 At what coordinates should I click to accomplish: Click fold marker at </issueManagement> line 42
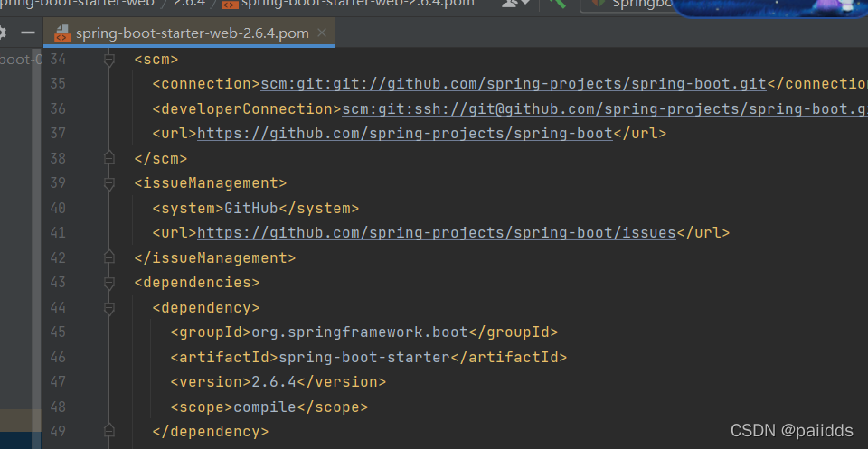[x=109, y=257]
